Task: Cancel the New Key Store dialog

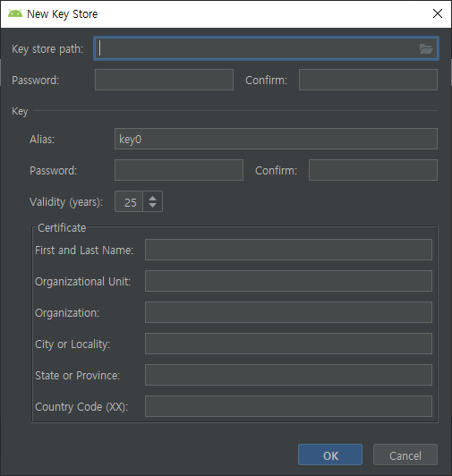Action: pyautogui.click(x=405, y=455)
